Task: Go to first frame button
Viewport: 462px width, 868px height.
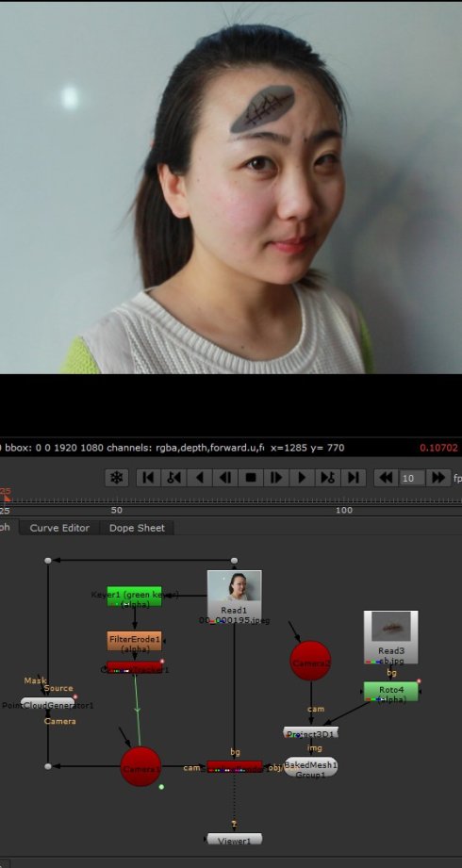Action: (148, 478)
